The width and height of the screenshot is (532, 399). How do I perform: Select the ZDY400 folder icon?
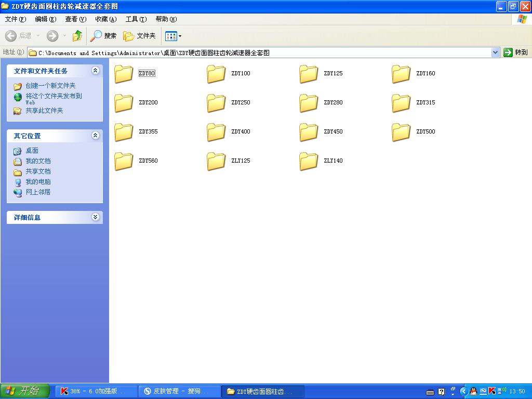(x=216, y=132)
